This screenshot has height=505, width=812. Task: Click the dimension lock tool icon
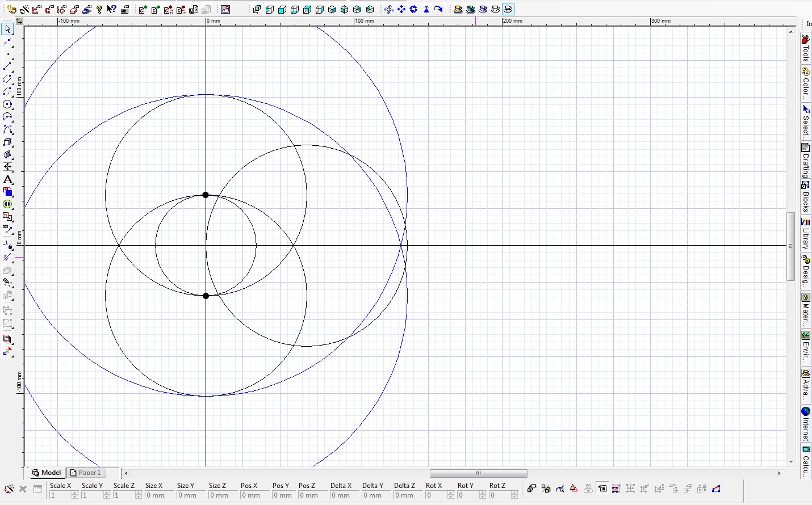pyautogui.click(x=7, y=245)
